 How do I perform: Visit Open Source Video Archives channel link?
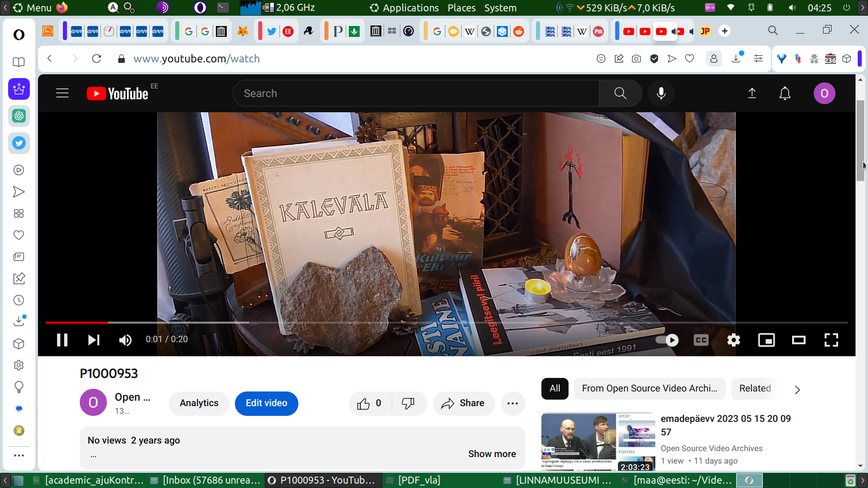coord(712,448)
